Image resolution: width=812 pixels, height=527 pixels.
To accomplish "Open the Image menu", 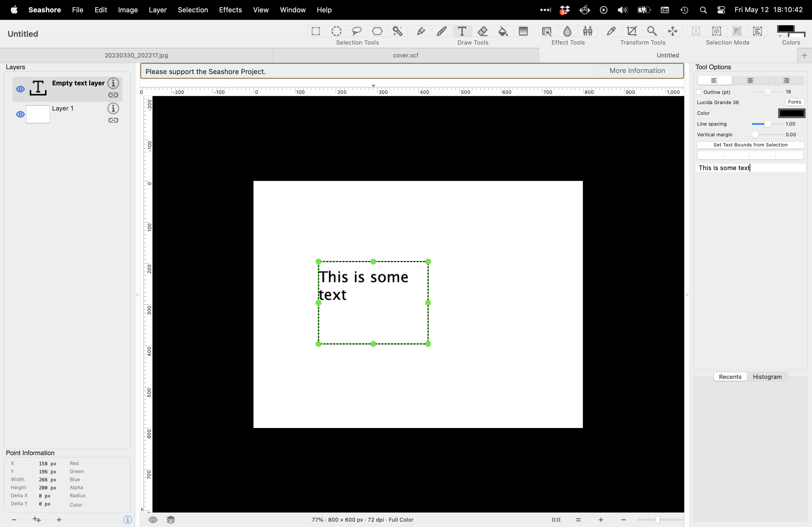I will pos(127,10).
